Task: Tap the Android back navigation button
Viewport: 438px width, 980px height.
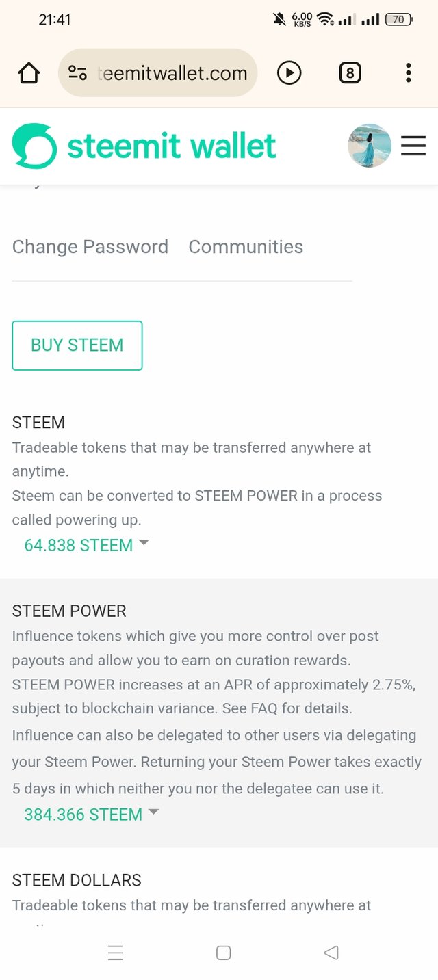Action: click(x=331, y=953)
